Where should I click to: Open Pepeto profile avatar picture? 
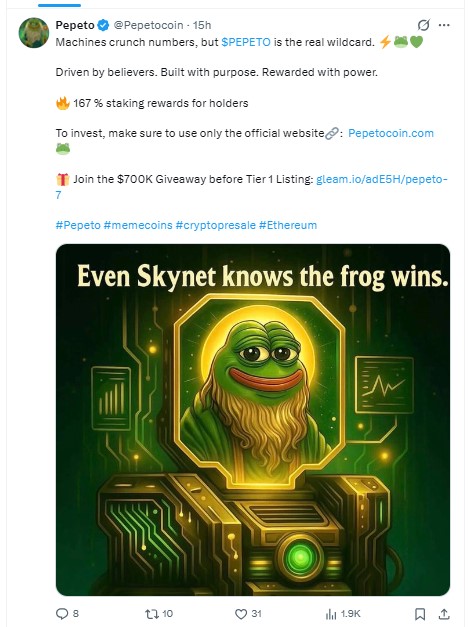point(34,33)
